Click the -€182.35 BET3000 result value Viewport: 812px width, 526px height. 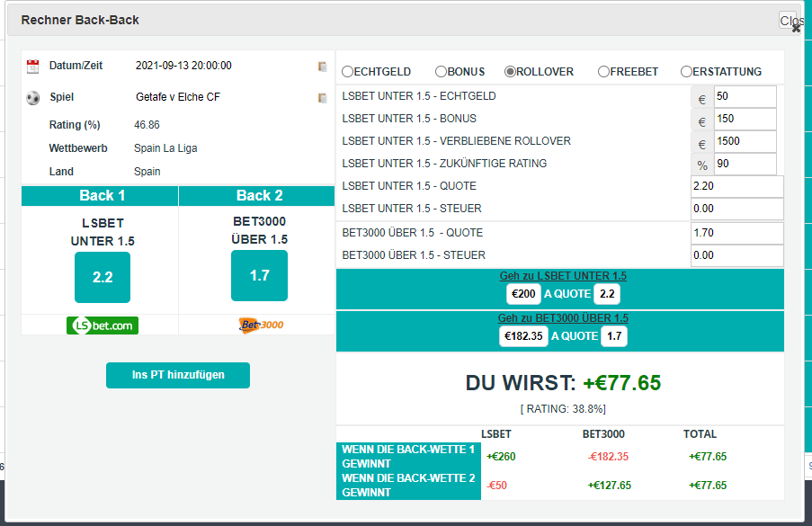tap(608, 457)
